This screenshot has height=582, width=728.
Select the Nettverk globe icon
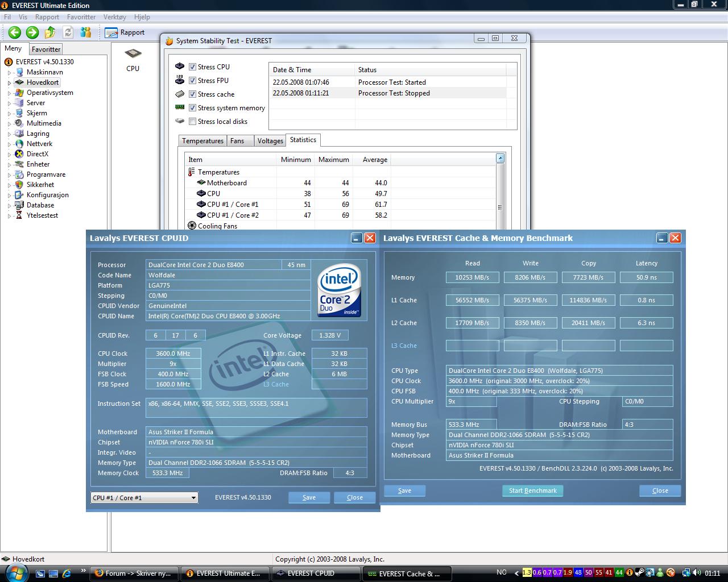click(x=19, y=144)
